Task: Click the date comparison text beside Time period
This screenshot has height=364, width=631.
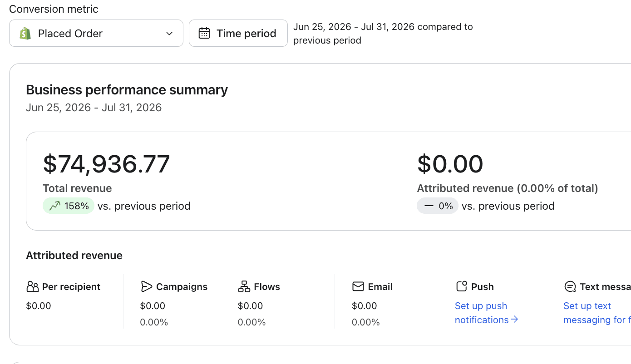Action: [x=383, y=34]
